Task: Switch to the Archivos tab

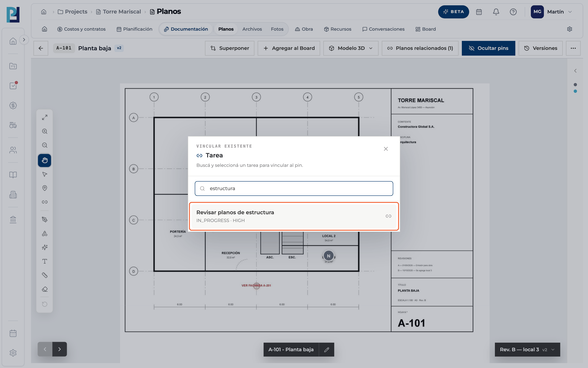Action: coord(252,29)
